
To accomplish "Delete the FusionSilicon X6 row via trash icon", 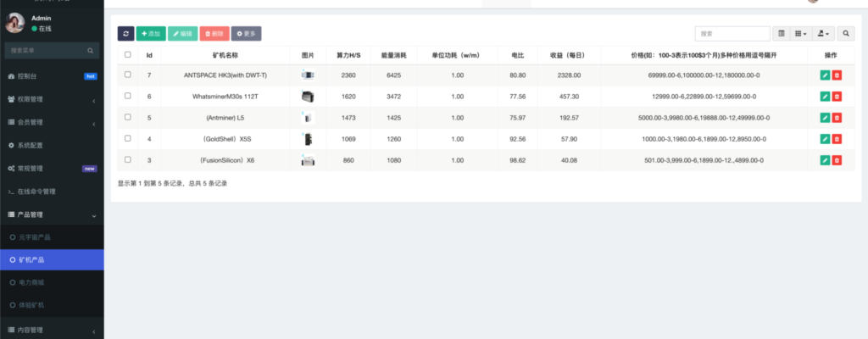I will [837, 160].
